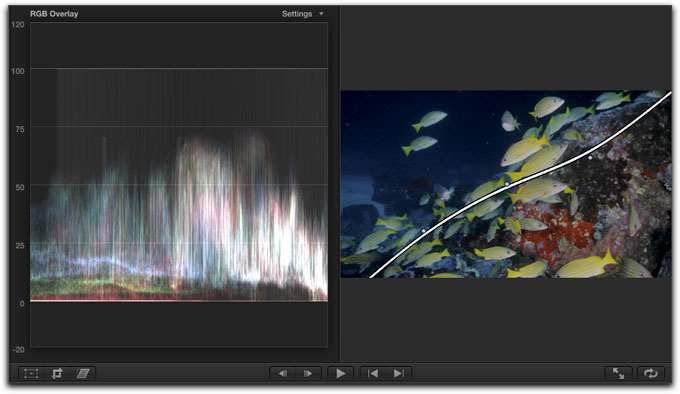
Task: Click the dropdown triangle next to Settings
Action: coord(321,14)
